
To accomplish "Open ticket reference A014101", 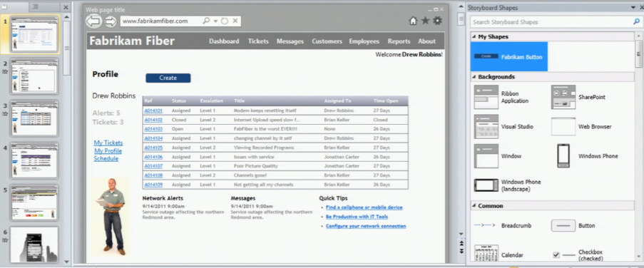I will tap(153, 110).
